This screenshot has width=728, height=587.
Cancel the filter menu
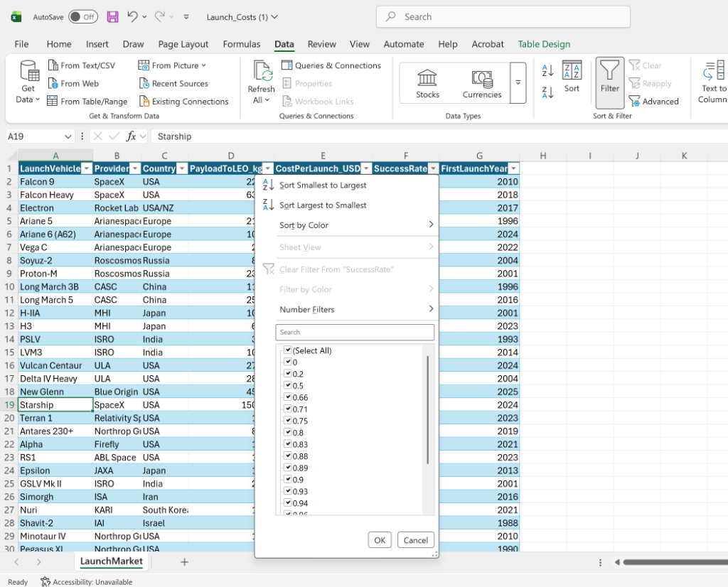click(416, 540)
